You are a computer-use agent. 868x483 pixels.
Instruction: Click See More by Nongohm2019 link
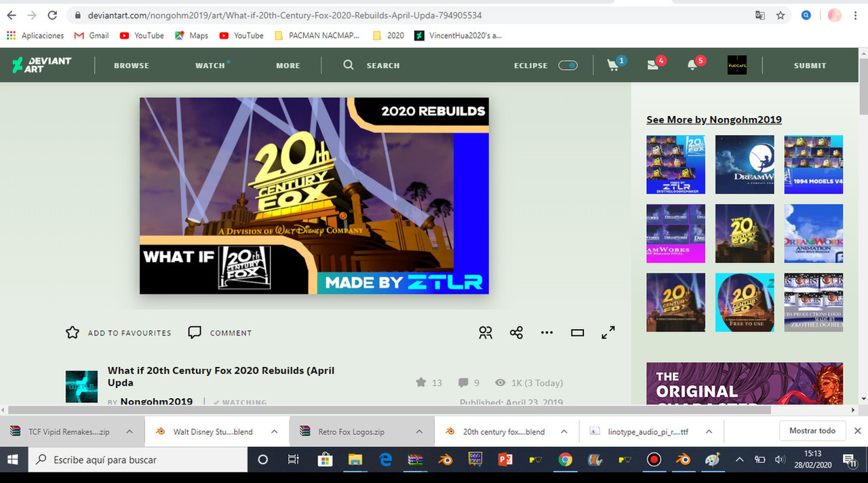pos(714,119)
